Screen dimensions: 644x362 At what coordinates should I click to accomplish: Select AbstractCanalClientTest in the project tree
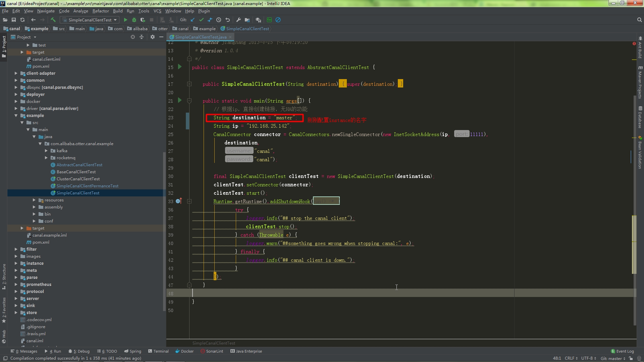(x=79, y=165)
